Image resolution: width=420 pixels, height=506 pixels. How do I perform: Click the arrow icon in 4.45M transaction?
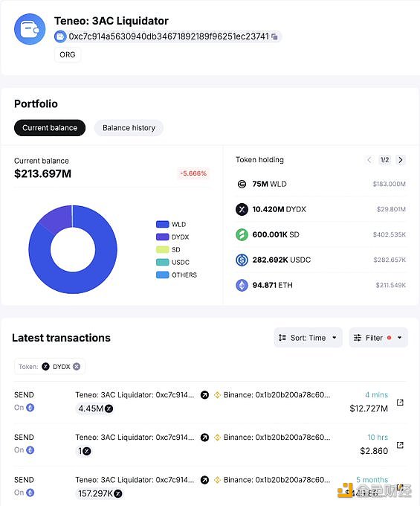point(204,394)
